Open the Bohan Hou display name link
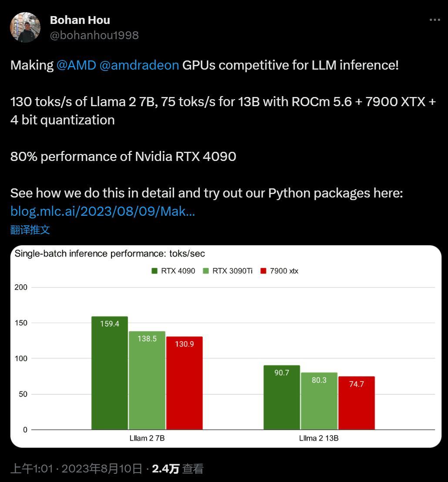 click(x=80, y=20)
